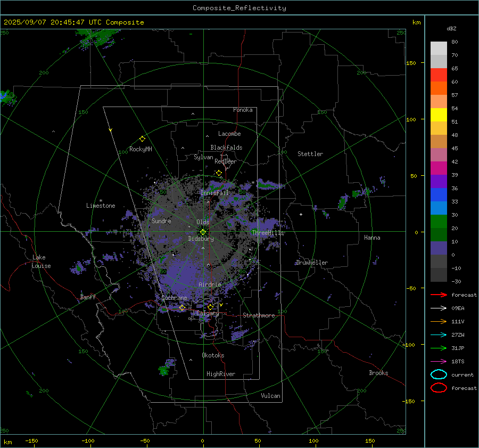Click the Hanna town label

(x=372, y=238)
